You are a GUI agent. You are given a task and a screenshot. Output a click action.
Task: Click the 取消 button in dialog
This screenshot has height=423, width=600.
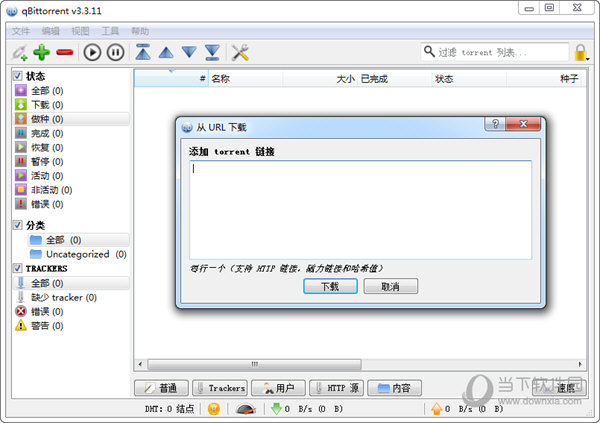[390, 286]
